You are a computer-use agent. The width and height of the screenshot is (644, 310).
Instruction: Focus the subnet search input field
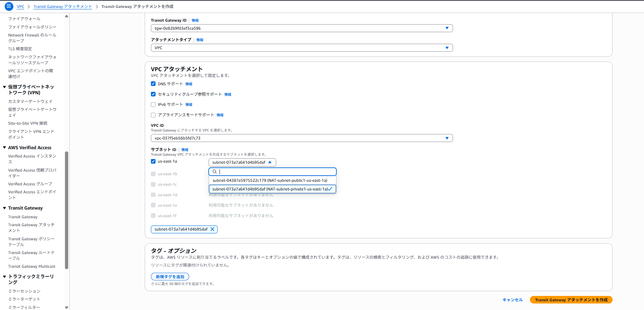point(273,172)
